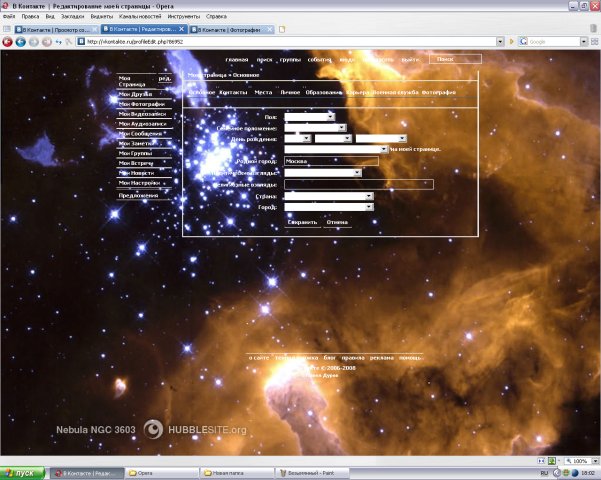The width and height of the screenshot is (601, 480).
Task: Click the blue globe tray icon
Action: 575,473
